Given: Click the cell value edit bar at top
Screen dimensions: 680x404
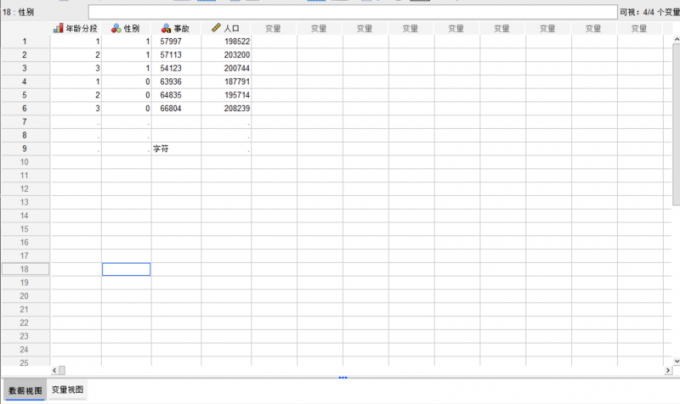Looking at the screenshot, I should [350, 11].
